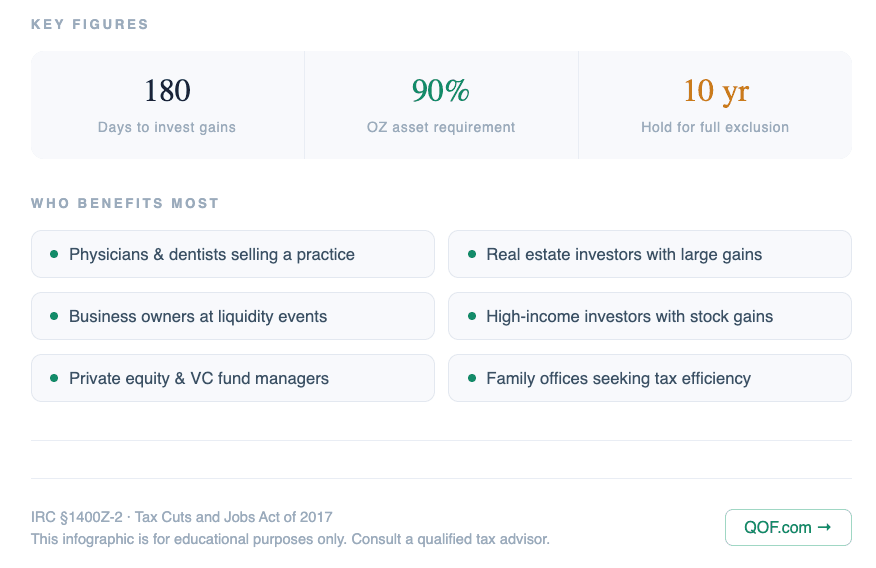Click the green 90% figure
Screen dimensions: 876x568
click(x=441, y=91)
